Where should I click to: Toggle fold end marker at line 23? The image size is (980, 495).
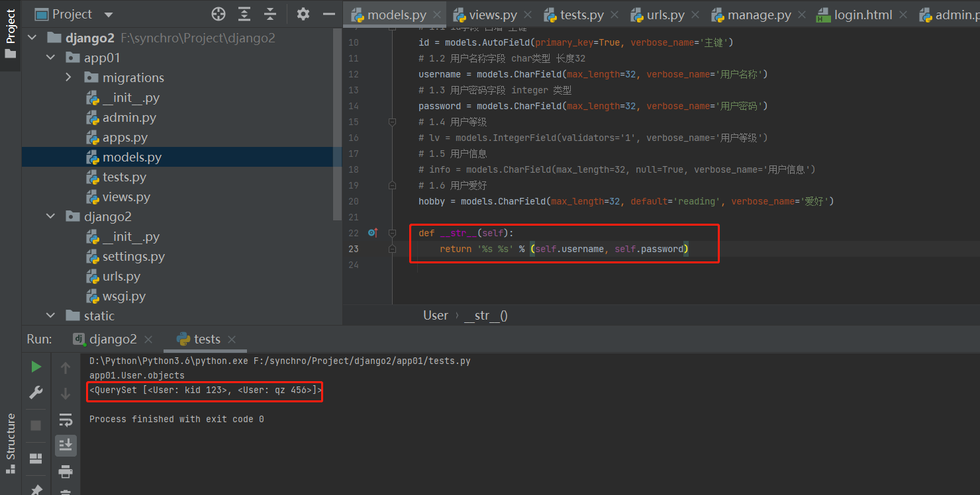392,249
